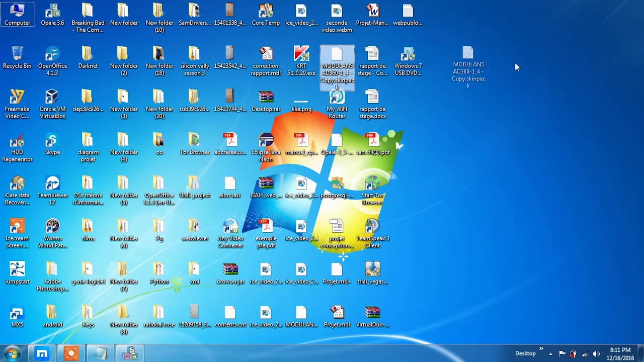The image size is (644, 362).
Task: Click the clock showing 8:11 PM
Action: [x=620, y=354]
